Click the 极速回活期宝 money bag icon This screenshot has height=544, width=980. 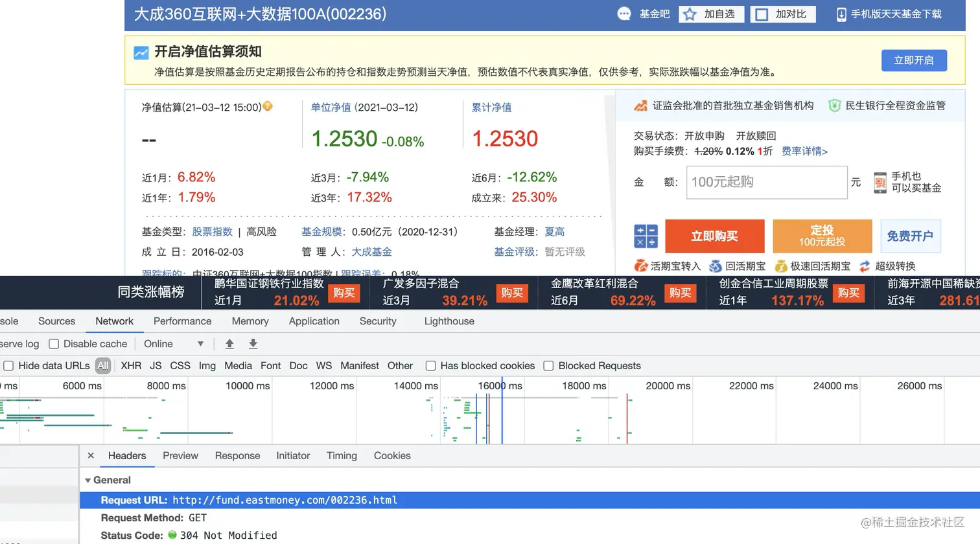click(780, 266)
